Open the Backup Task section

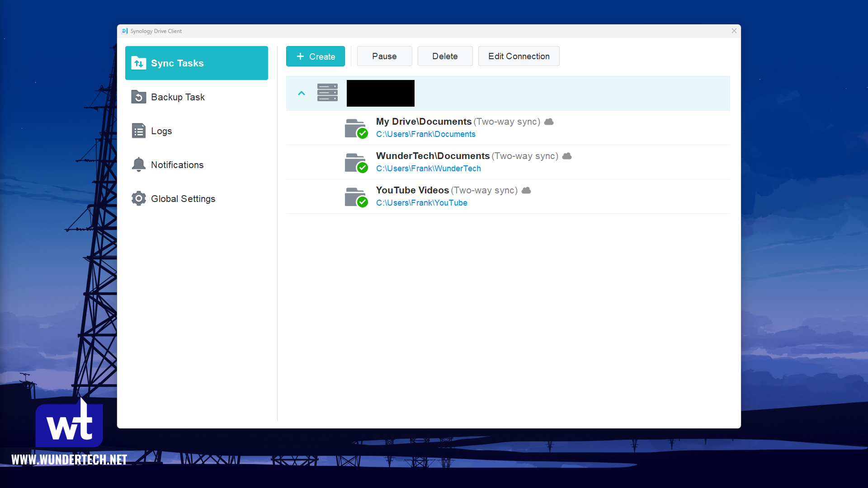196,97
